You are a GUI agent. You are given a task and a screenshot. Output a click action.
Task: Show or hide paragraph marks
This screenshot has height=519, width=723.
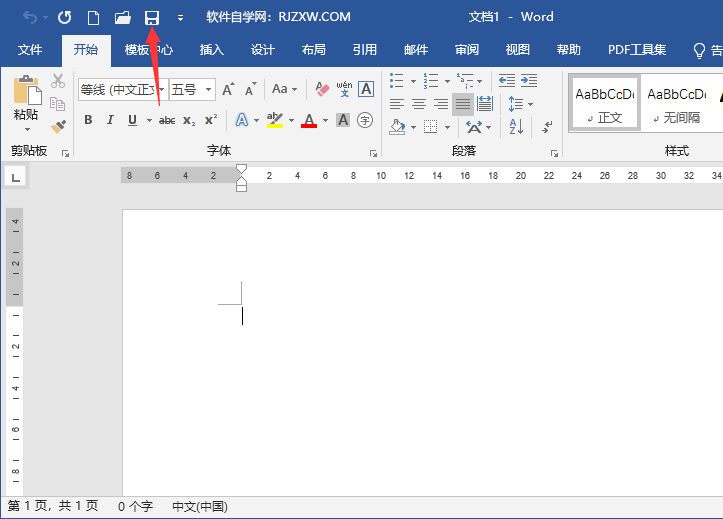coord(547,126)
